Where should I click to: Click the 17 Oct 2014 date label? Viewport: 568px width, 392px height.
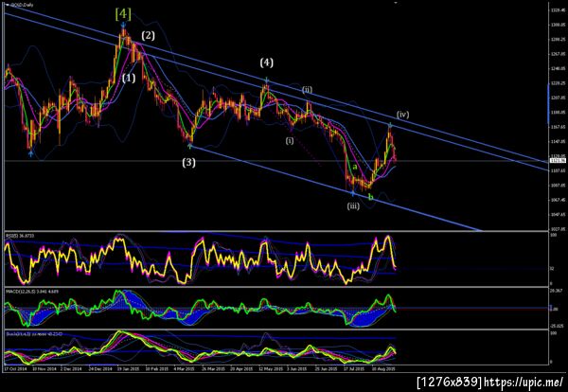click(x=14, y=369)
